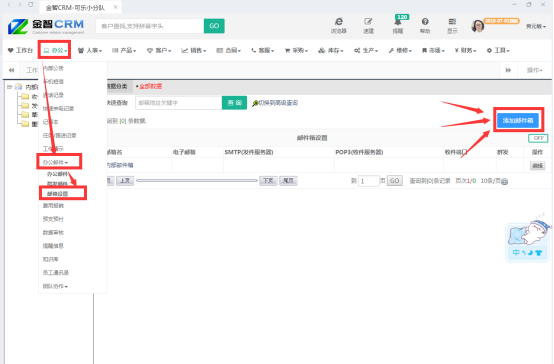Screen dimensions: 554x364
Task: Click the browser reload icon
Action: click(31, 5)
